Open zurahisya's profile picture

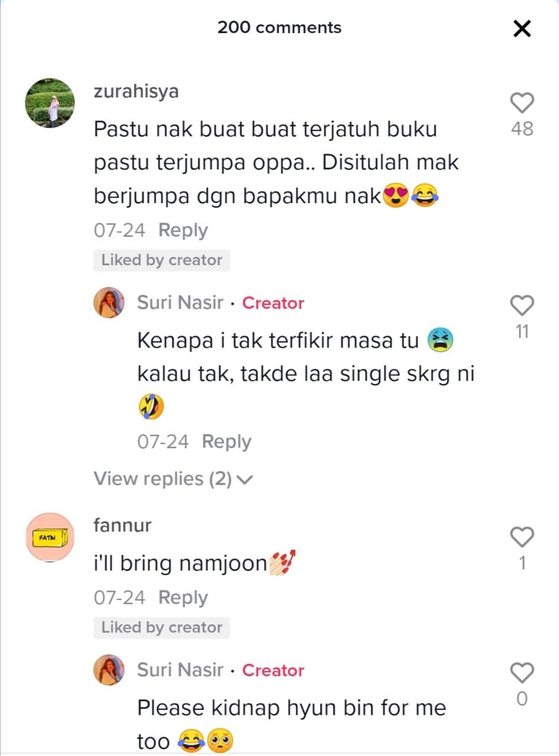tap(50, 103)
